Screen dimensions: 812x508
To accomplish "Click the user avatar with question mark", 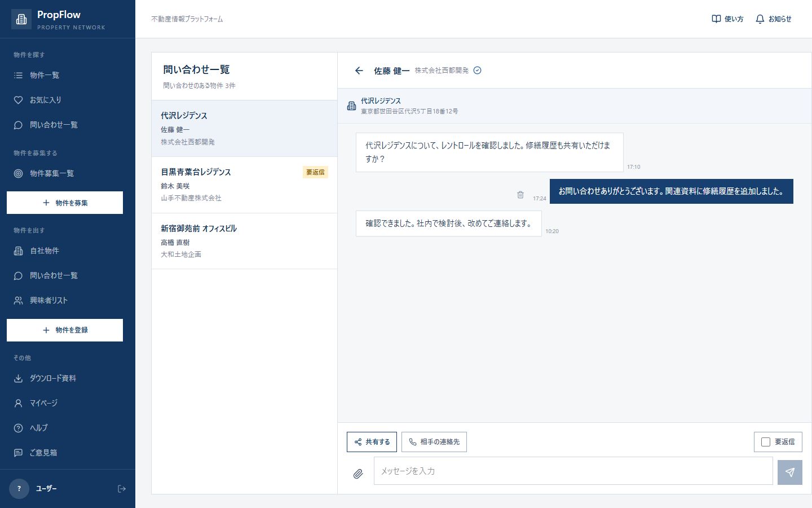I will click(19, 489).
